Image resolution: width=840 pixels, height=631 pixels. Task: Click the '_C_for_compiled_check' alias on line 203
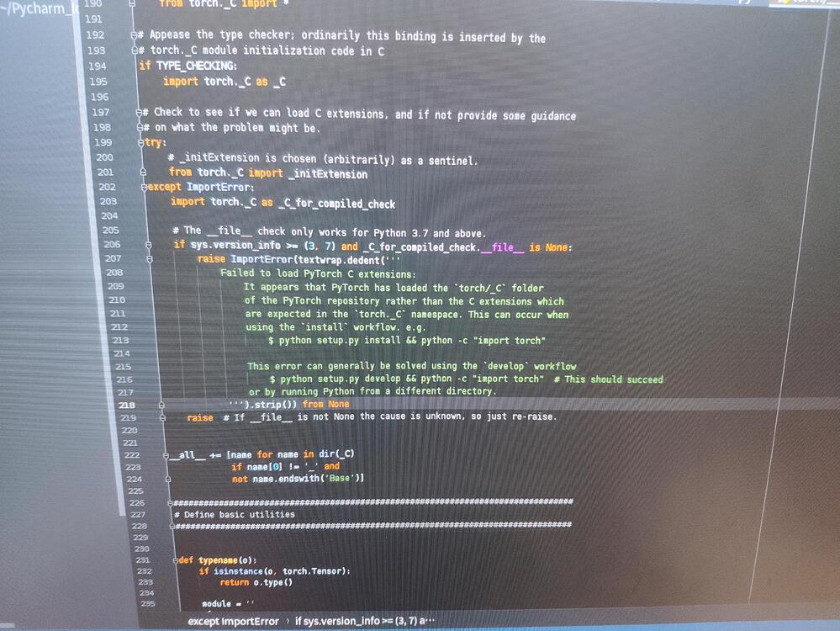click(x=336, y=203)
